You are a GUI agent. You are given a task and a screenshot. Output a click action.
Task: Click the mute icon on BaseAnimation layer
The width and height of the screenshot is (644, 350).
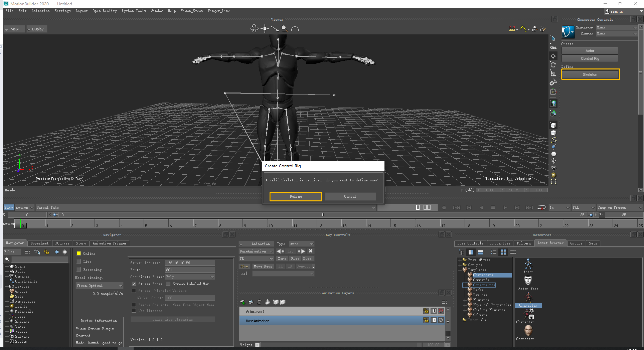click(441, 320)
